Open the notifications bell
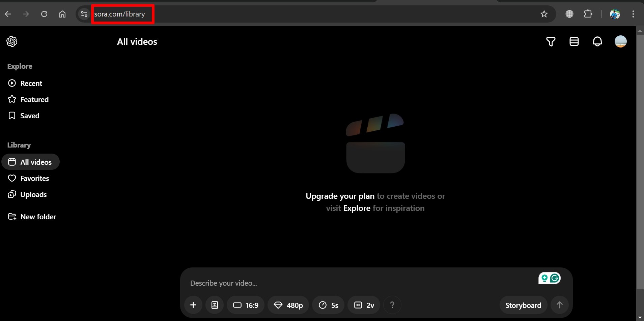Screen dimensions: 644x321 (597, 41)
